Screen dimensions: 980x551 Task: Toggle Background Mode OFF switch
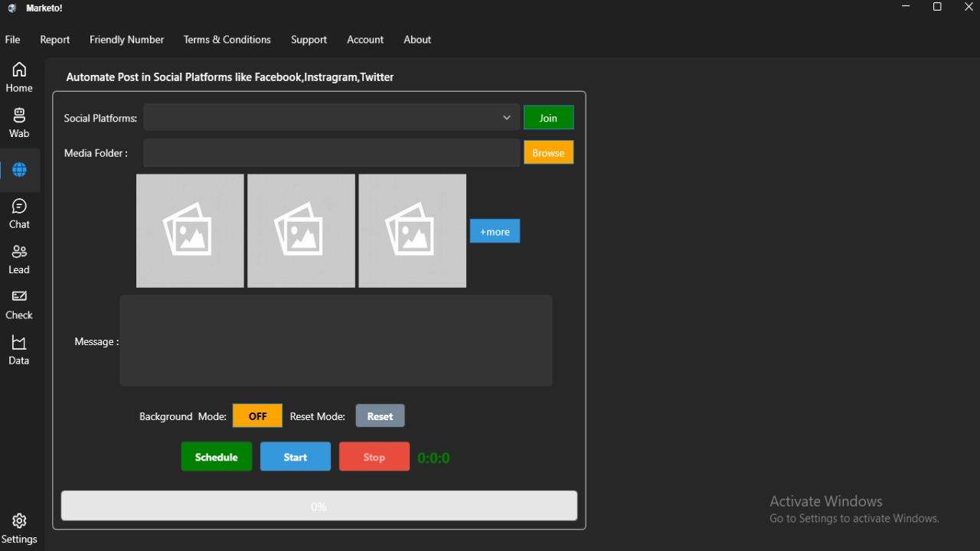(x=257, y=416)
